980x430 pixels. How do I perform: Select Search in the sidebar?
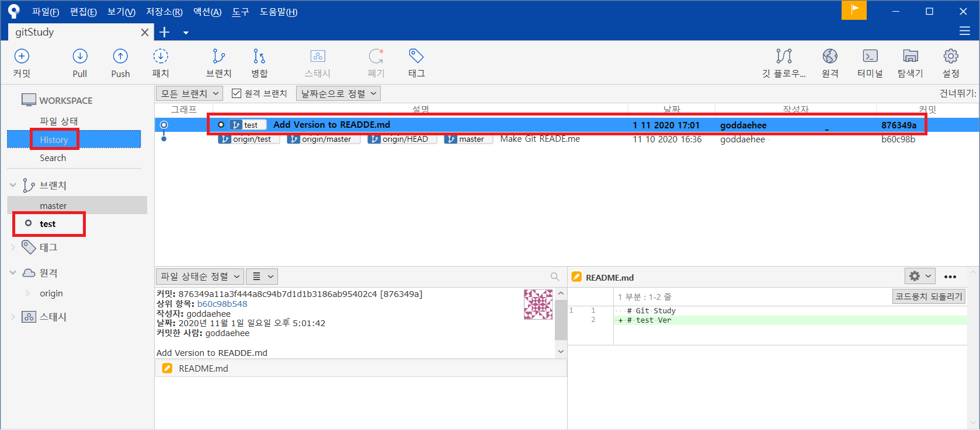pyautogui.click(x=53, y=158)
